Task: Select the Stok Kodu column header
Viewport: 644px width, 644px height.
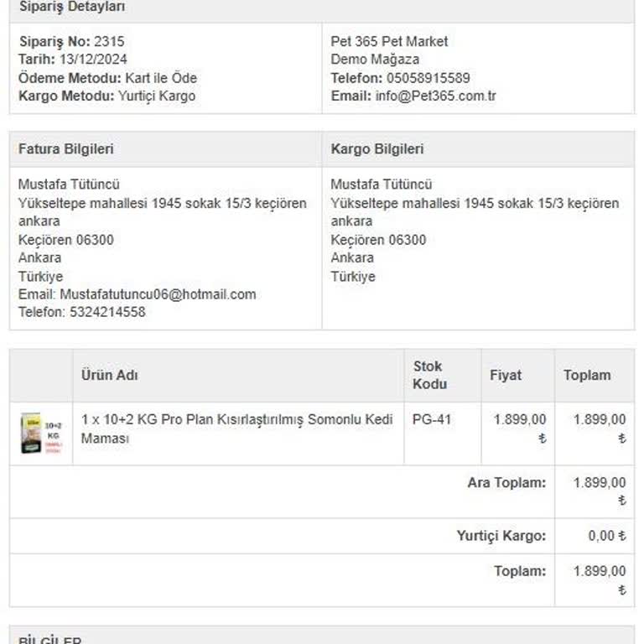Action: point(429,375)
